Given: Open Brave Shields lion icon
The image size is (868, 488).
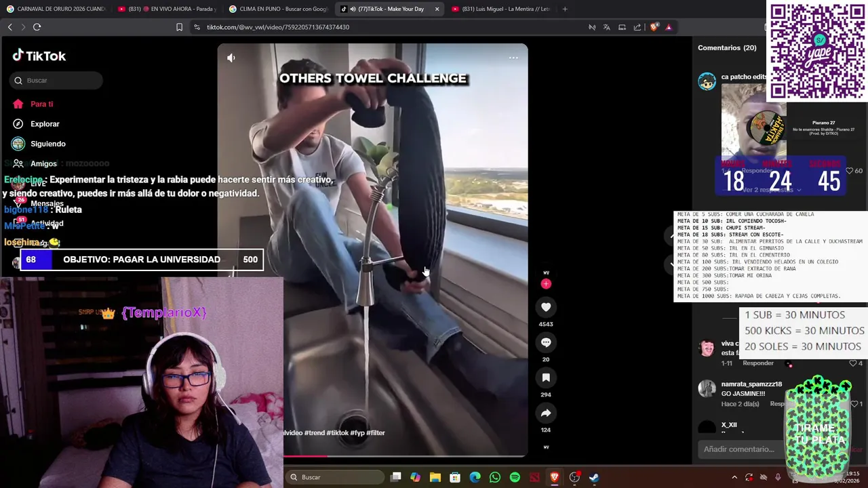Looking at the screenshot, I should (x=654, y=27).
